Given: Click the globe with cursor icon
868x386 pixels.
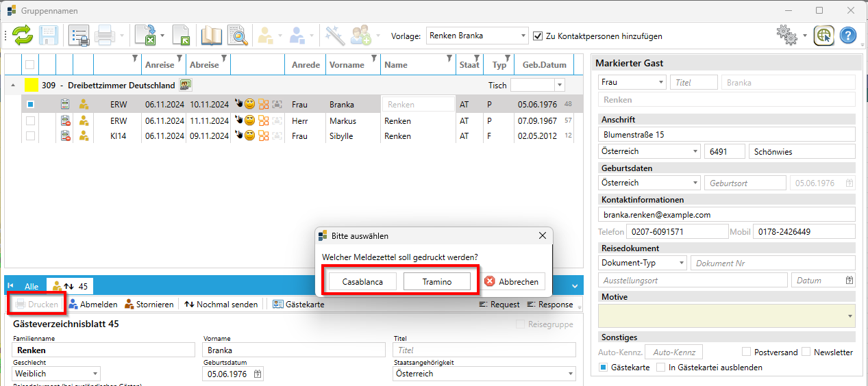Looking at the screenshot, I should [824, 36].
